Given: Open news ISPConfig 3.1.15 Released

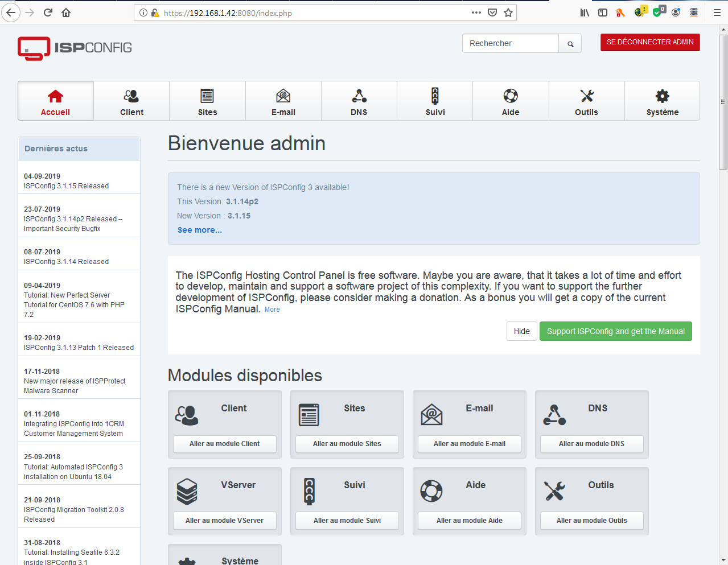Looking at the screenshot, I should [66, 186].
